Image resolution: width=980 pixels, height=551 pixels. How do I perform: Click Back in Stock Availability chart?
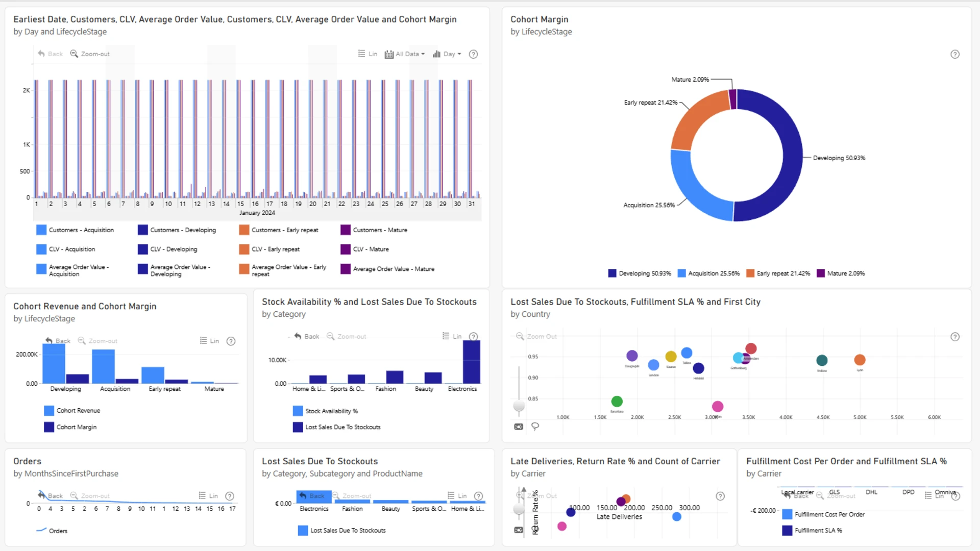tap(306, 336)
